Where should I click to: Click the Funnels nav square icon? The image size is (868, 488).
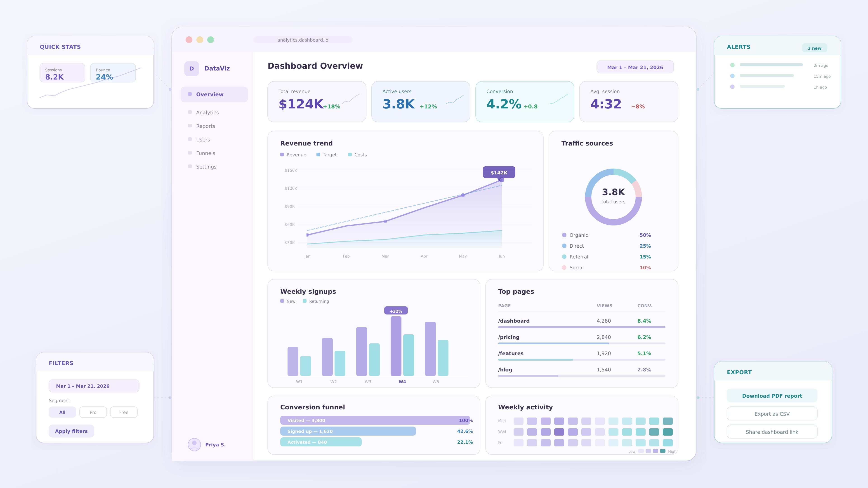(190, 152)
